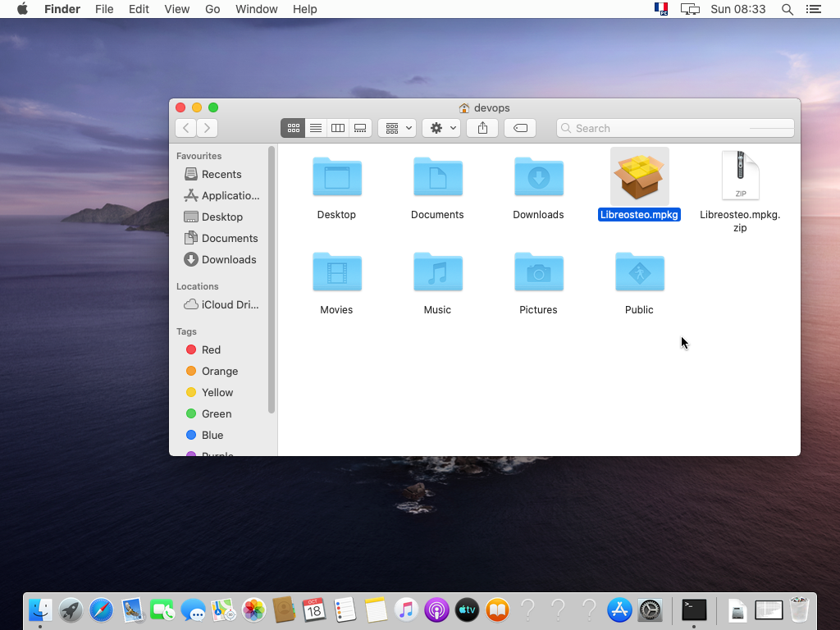Go to Applications in the sidebar
Image resolution: width=840 pixels, height=630 pixels.
(220, 195)
